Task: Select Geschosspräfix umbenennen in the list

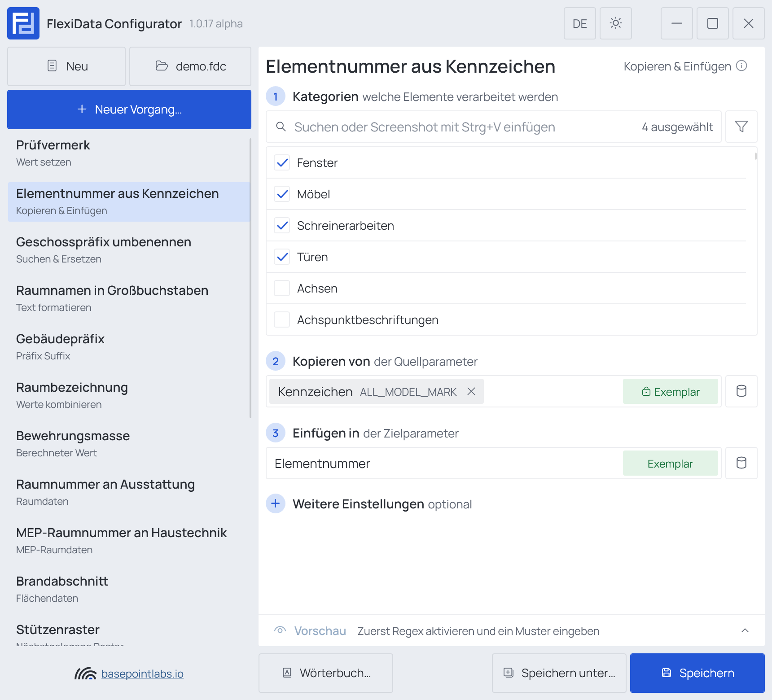Action: click(x=129, y=250)
